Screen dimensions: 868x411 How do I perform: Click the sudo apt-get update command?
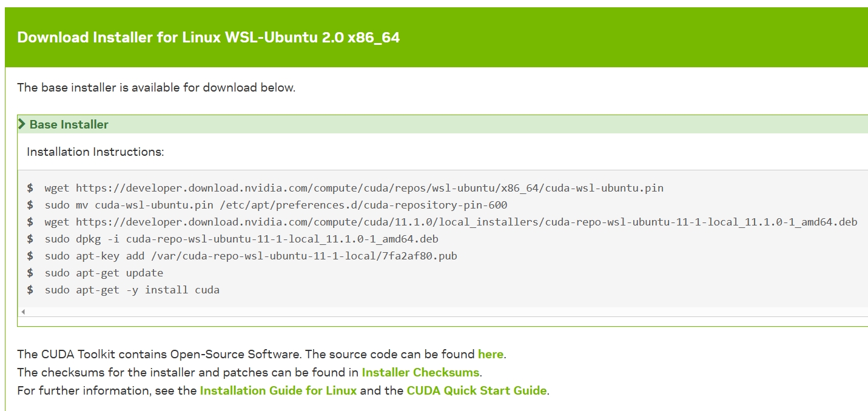[x=104, y=273]
